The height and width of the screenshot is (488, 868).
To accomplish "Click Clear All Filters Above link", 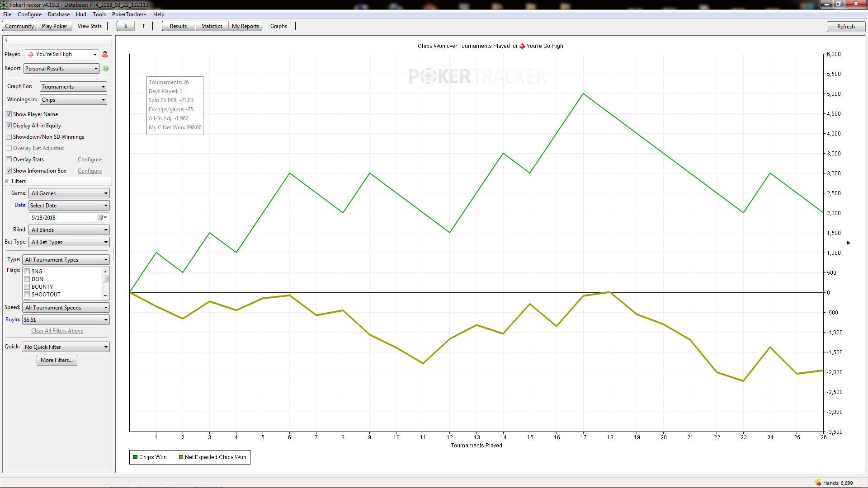I will [x=57, y=331].
